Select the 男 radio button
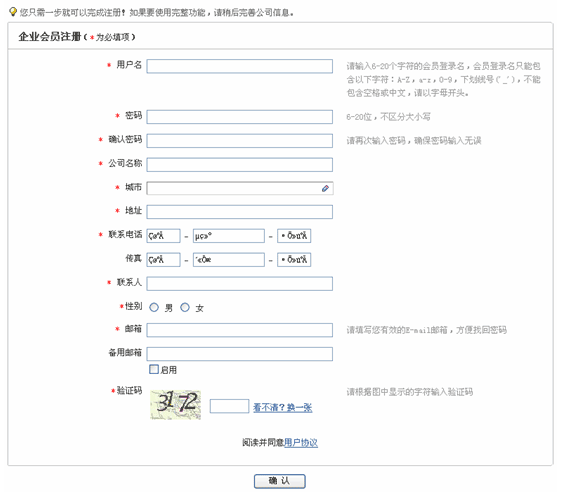 [x=154, y=308]
